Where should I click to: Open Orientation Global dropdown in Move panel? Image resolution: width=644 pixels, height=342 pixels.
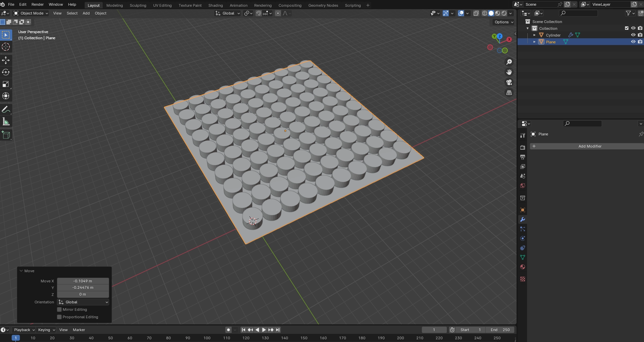(x=83, y=302)
